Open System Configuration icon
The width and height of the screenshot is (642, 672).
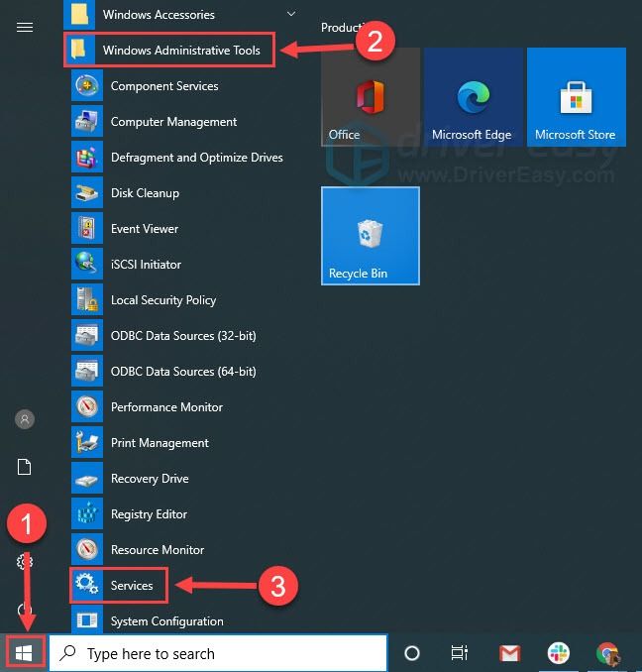(x=87, y=620)
